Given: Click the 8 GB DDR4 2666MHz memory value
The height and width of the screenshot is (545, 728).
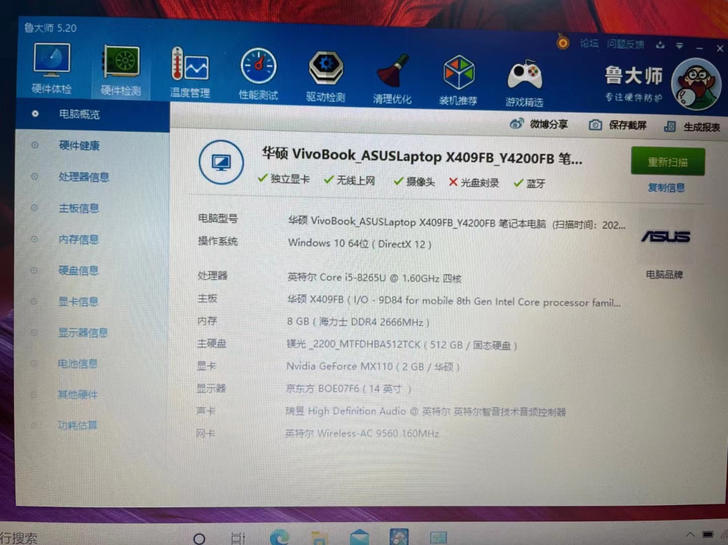Looking at the screenshot, I should (x=358, y=322).
